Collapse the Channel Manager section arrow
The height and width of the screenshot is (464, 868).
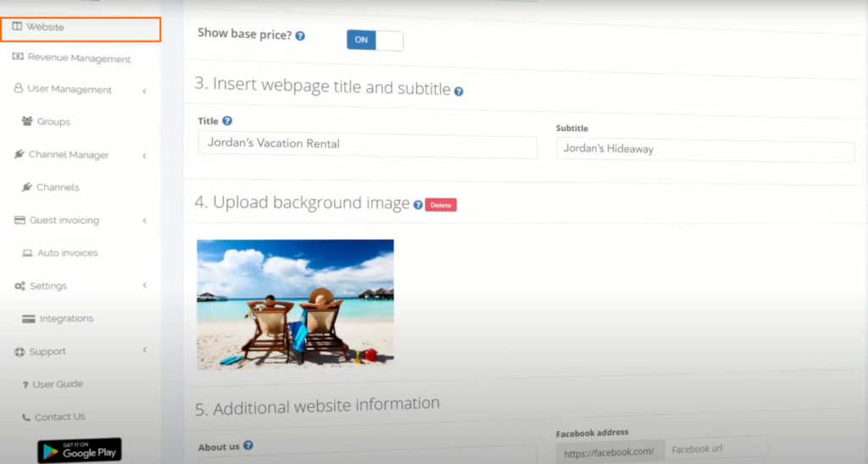(145, 155)
